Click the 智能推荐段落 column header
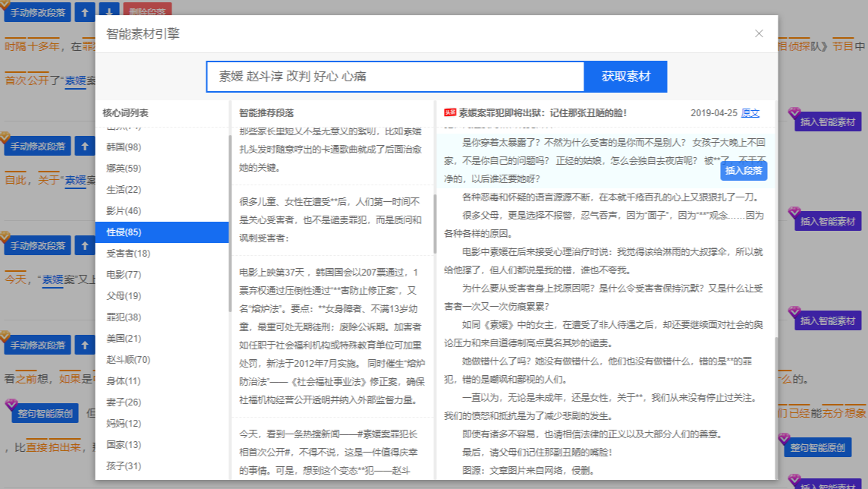 266,113
